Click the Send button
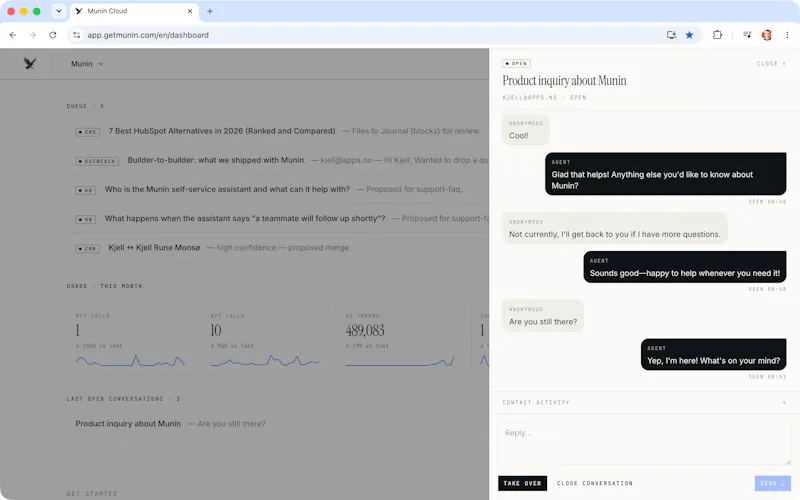 click(772, 483)
